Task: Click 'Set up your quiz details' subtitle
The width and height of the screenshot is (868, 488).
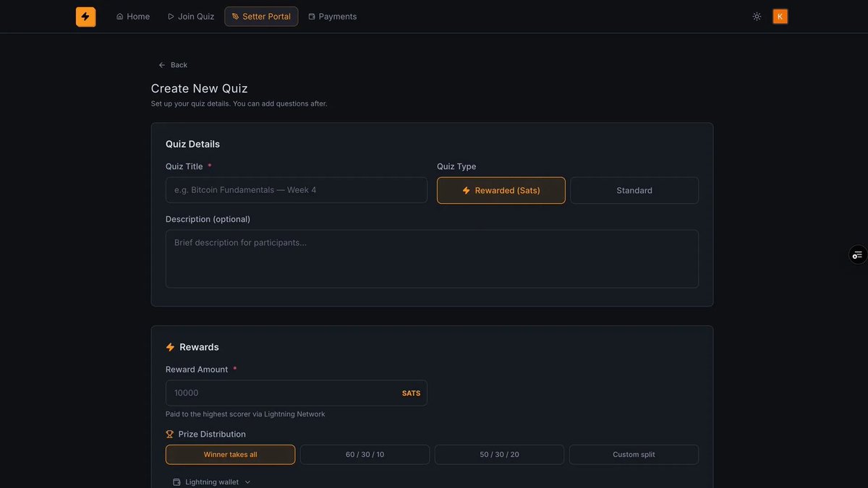Action: click(239, 104)
